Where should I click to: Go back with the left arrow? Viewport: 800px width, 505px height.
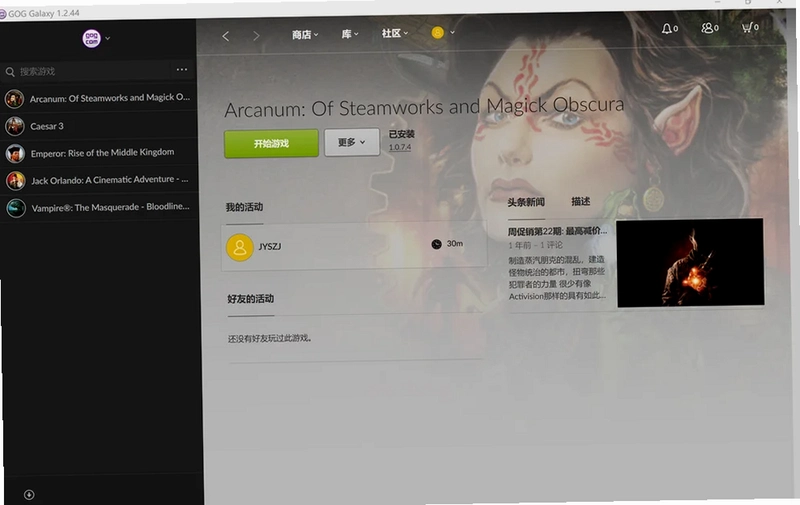226,36
